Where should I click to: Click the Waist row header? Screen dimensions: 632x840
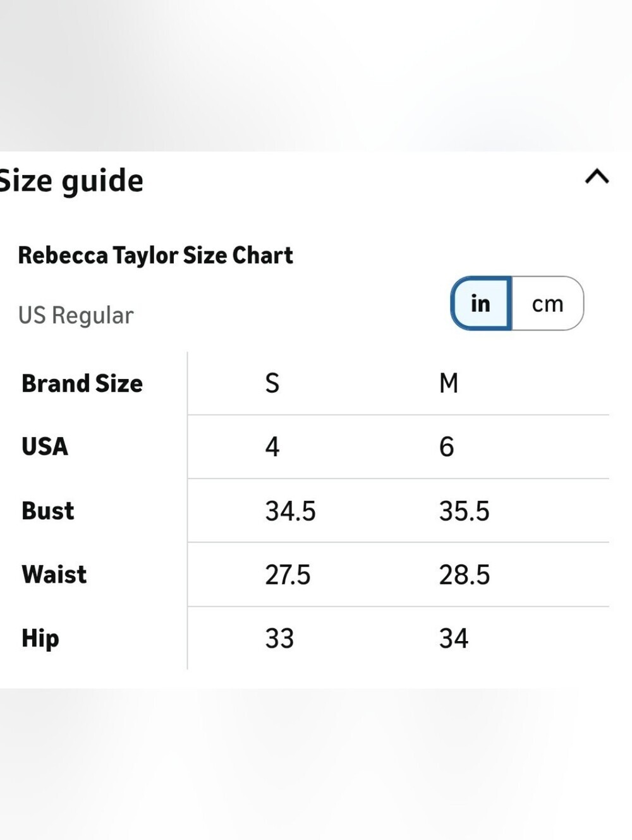click(x=54, y=575)
